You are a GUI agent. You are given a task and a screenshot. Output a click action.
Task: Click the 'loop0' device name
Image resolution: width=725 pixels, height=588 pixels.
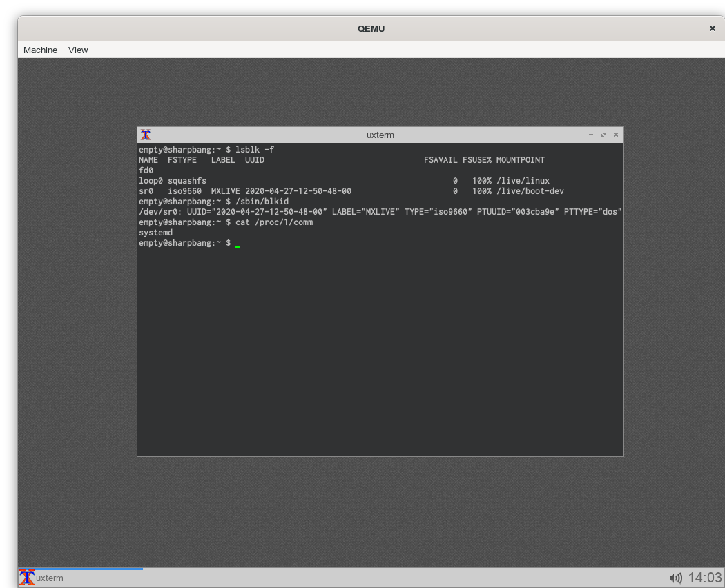click(x=151, y=181)
